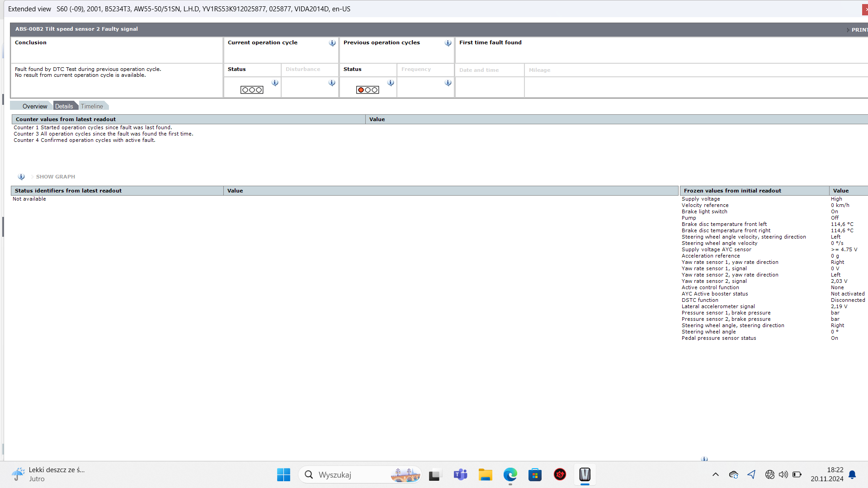Switch to the Timeline tab
The width and height of the screenshot is (868, 488).
(x=92, y=106)
